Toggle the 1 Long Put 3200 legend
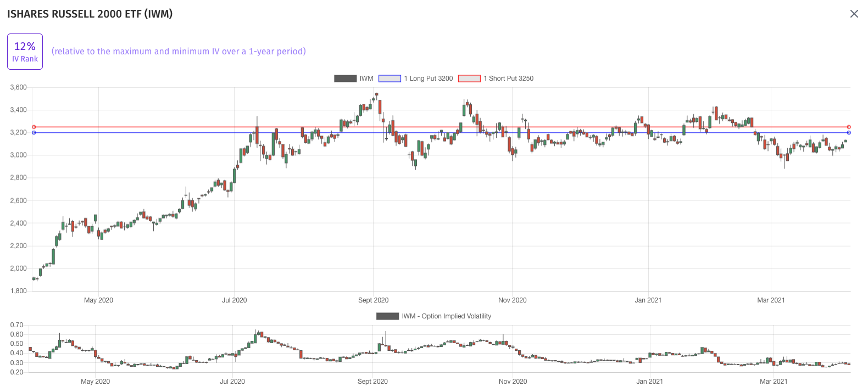This screenshot has height=392, width=868. (415, 79)
